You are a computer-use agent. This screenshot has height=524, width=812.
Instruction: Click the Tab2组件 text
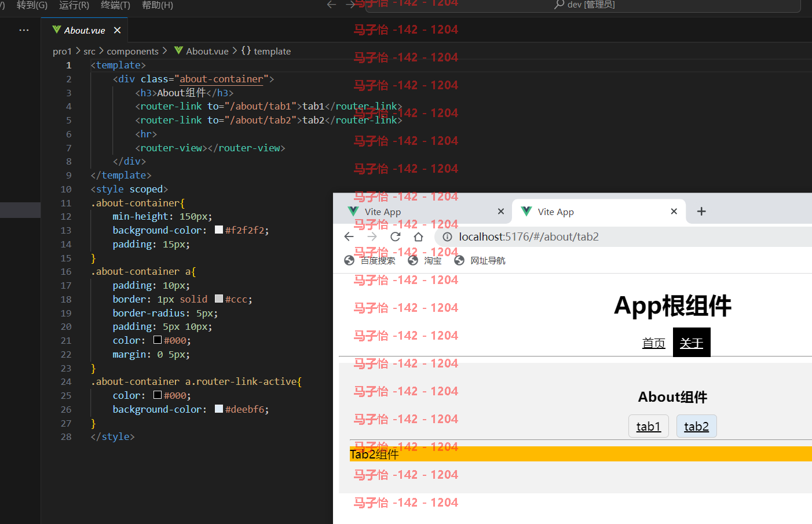coord(374,454)
